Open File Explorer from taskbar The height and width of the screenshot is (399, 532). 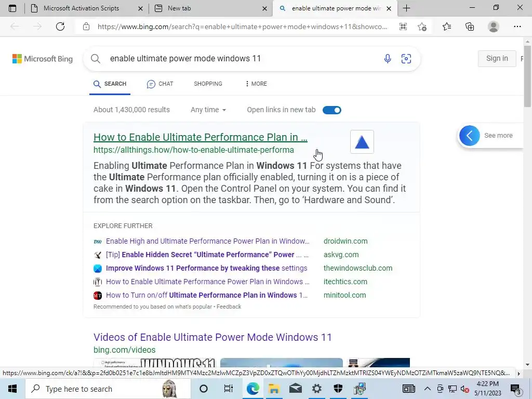pyautogui.click(x=274, y=389)
